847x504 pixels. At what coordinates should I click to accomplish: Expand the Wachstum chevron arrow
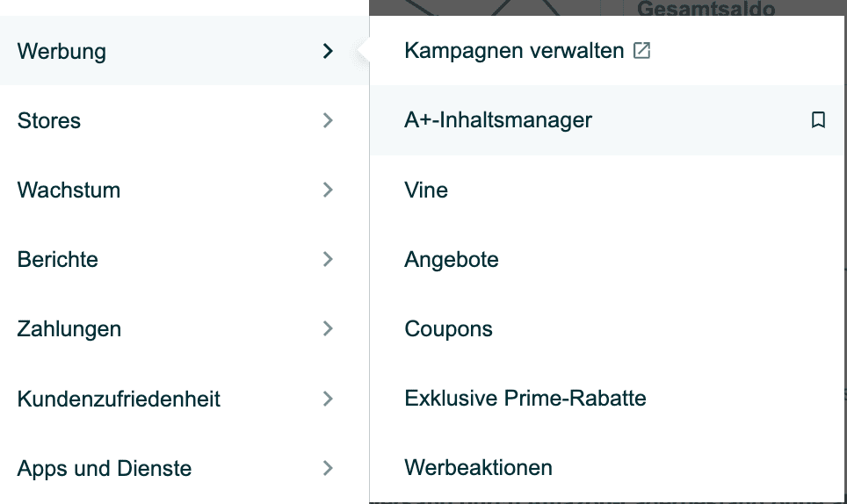tap(328, 190)
